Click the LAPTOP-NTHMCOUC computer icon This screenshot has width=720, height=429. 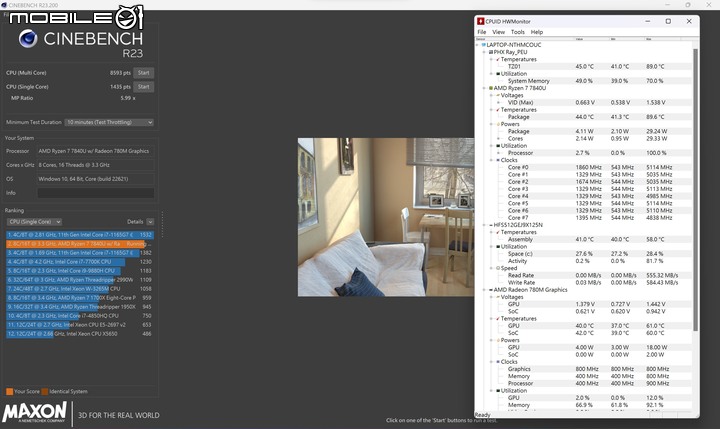(x=484, y=45)
